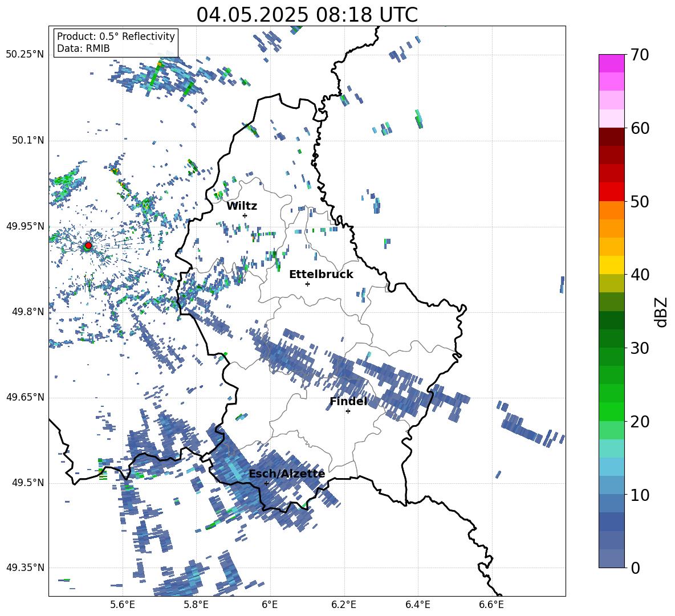
Task: Click the orange colorbar swatch below 50
Action: pos(611,210)
